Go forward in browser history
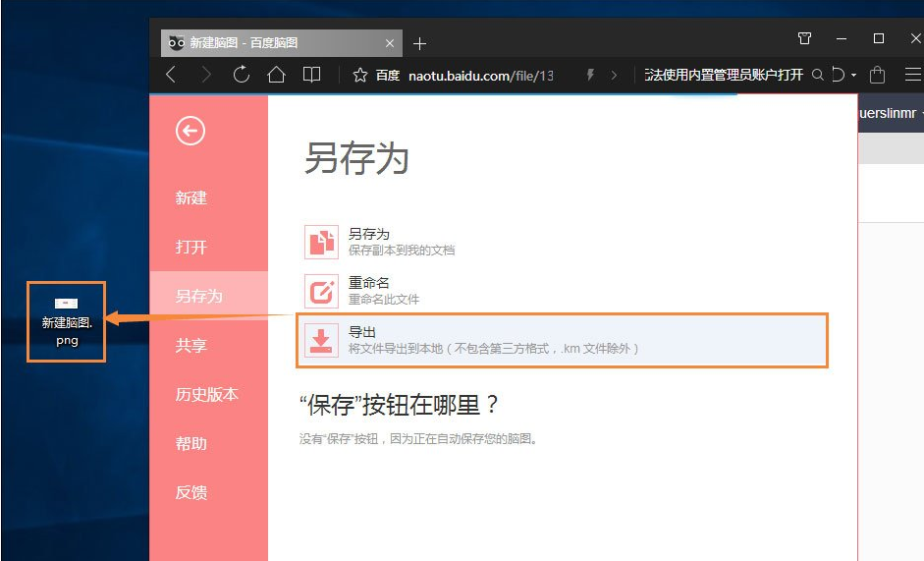Image resolution: width=924 pixels, height=561 pixels. (x=205, y=75)
